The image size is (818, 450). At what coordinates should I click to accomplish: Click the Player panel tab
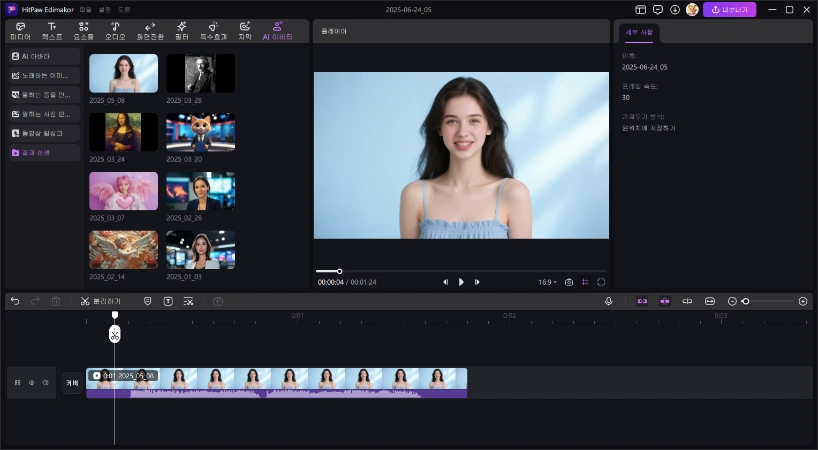click(x=334, y=32)
